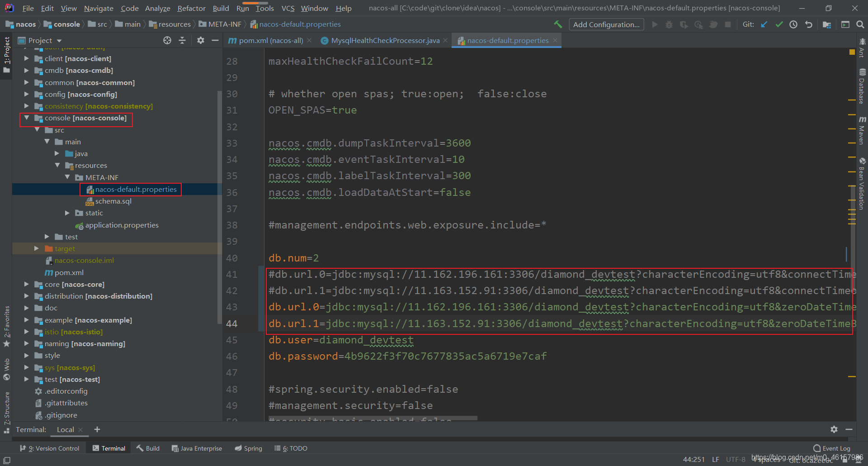Hide the Terminal panel with minus icon
Image resolution: width=868 pixels, height=466 pixels.
point(849,429)
